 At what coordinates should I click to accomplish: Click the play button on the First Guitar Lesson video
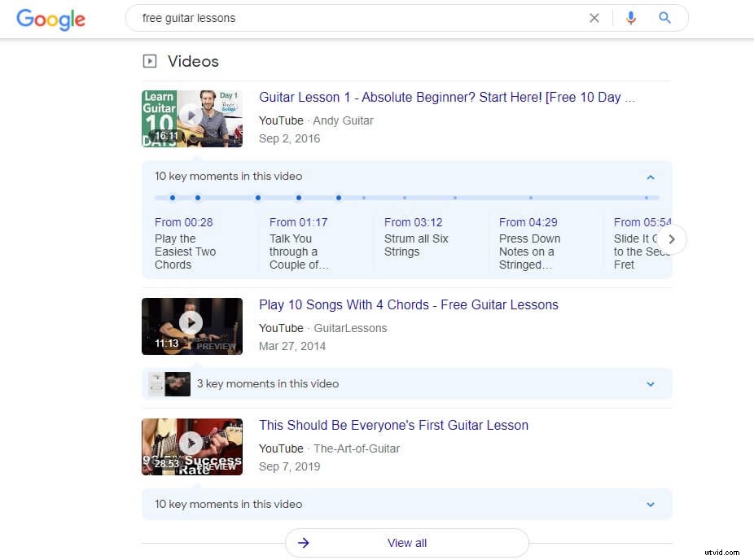[x=192, y=444]
